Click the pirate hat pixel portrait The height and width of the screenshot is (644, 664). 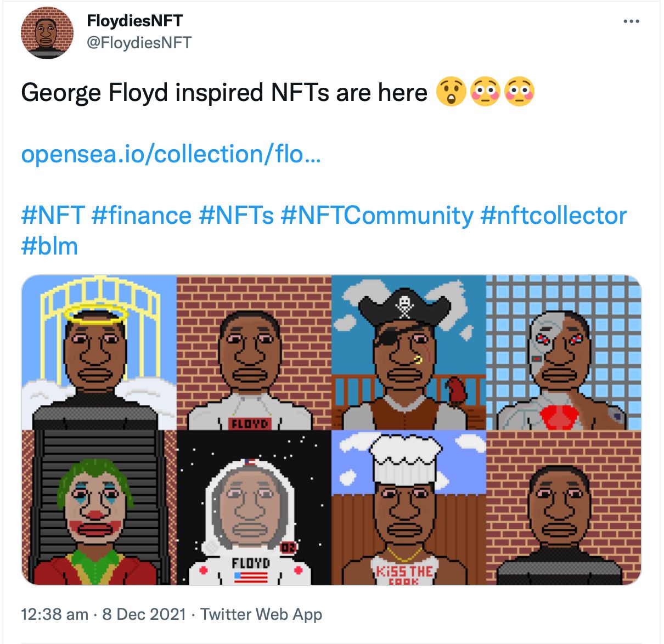409,352
